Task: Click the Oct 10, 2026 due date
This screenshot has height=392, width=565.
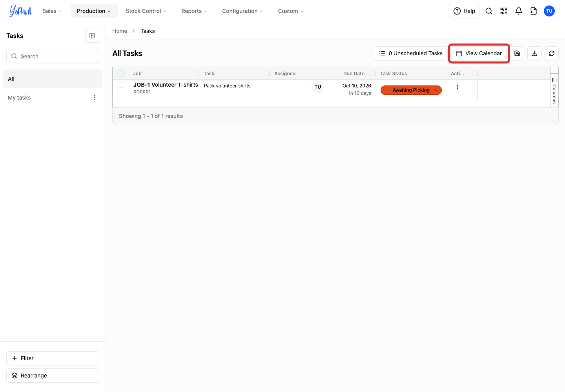Action: point(357,86)
